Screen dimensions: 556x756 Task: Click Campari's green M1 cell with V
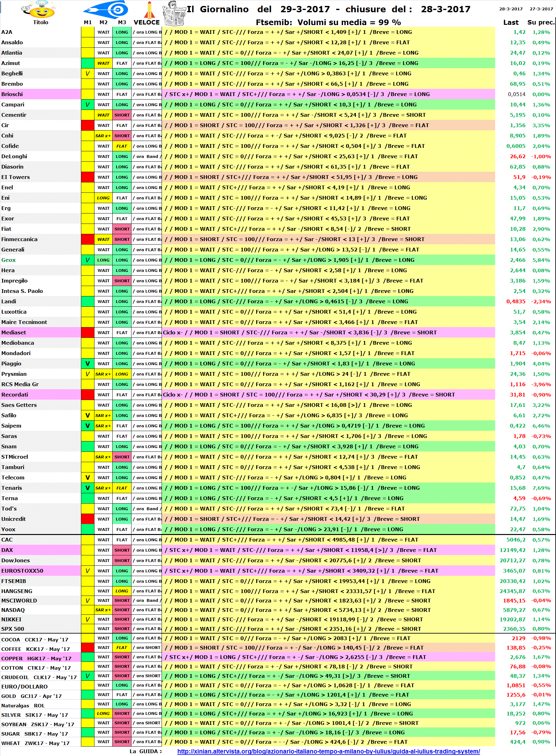[x=88, y=105]
